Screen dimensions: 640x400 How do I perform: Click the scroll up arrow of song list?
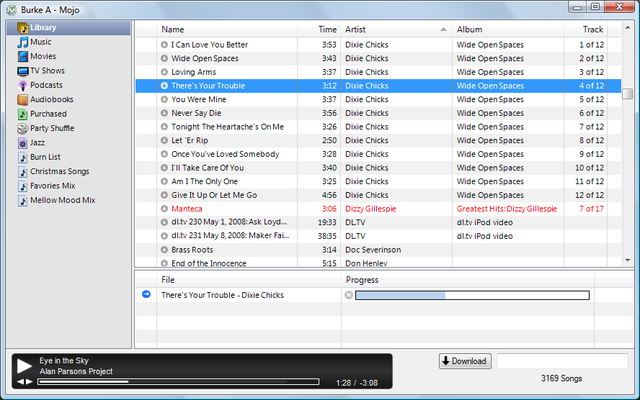(x=627, y=27)
